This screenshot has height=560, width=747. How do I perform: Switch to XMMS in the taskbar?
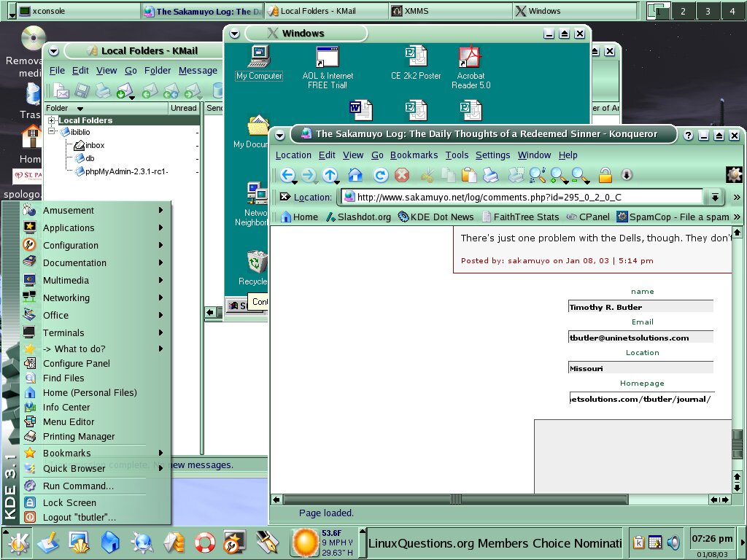tap(450, 11)
